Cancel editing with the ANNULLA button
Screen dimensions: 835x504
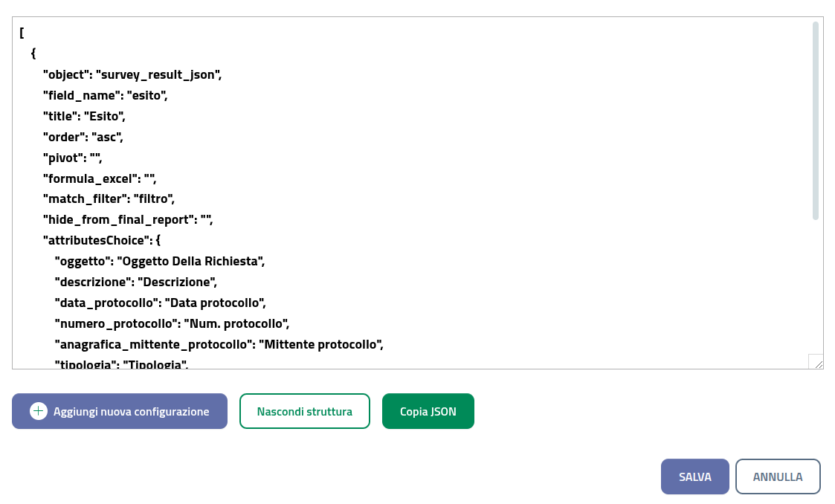[x=777, y=476]
